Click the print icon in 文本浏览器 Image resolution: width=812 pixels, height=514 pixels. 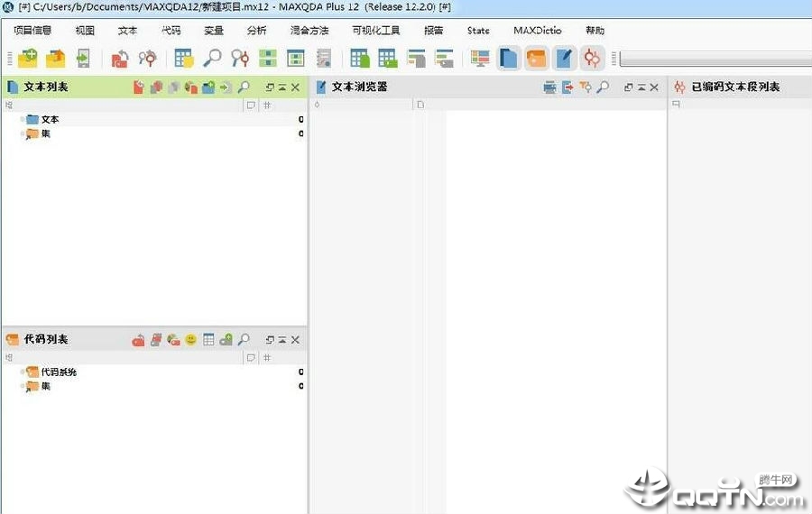550,87
